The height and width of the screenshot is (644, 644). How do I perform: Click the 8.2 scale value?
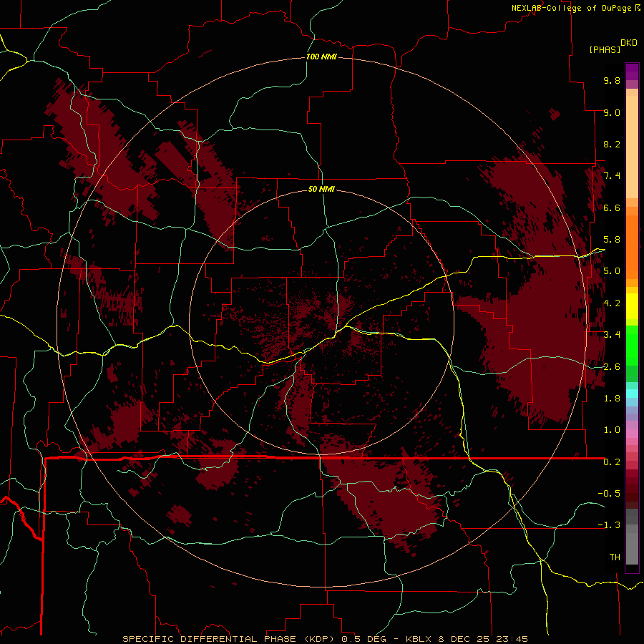[612, 144]
